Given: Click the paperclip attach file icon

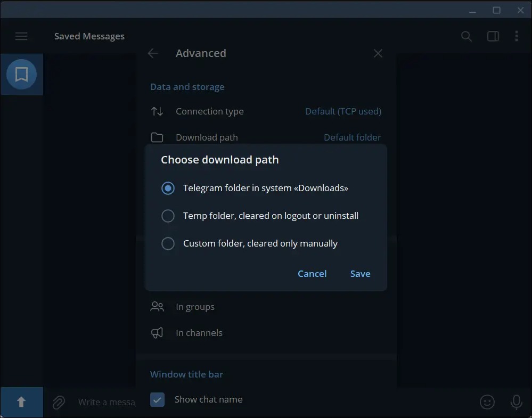Looking at the screenshot, I should 59,402.
